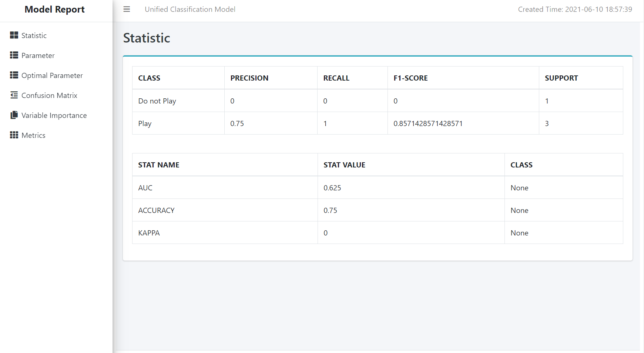Image resolution: width=644 pixels, height=353 pixels.
Task: Click the Statistic grid icon in sidebar
Action: pyautogui.click(x=14, y=35)
